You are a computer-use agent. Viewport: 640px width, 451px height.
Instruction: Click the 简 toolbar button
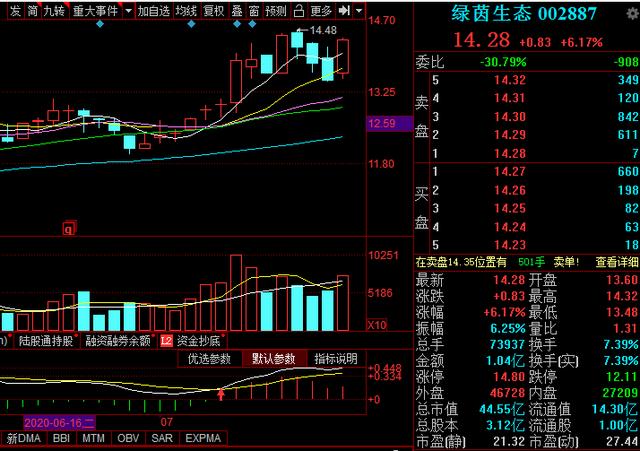[x=33, y=11]
